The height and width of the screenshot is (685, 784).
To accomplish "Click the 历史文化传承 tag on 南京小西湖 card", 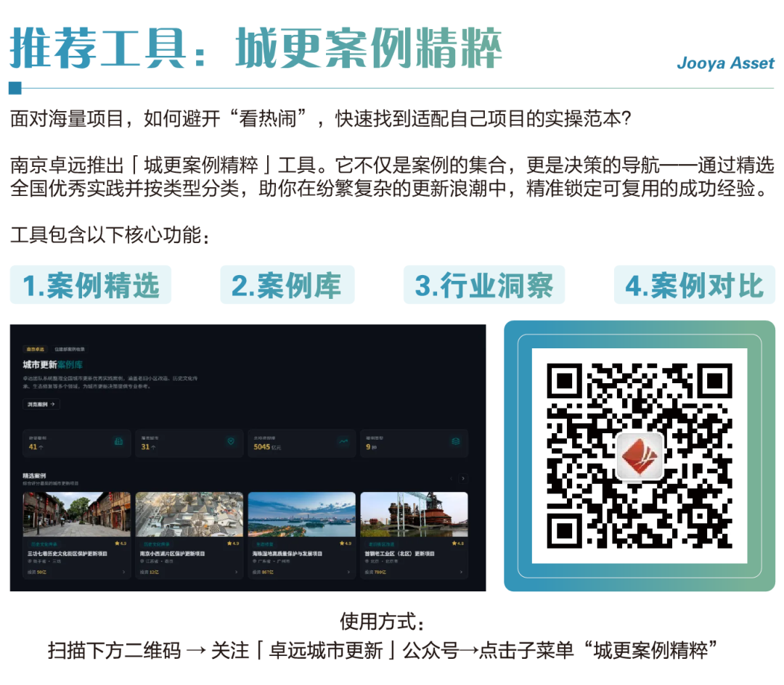I will click(x=157, y=544).
